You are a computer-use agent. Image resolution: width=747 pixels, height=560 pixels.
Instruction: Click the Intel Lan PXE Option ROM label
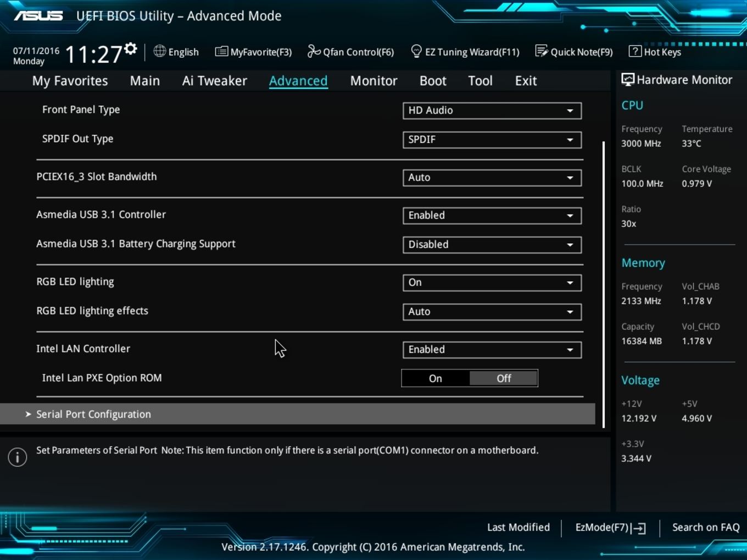[x=102, y=378]
